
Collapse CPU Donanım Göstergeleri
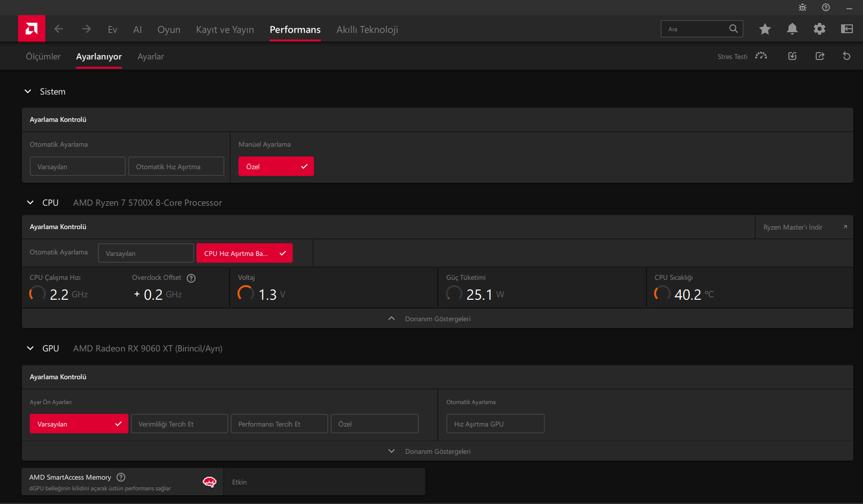[x=437, y=319]
